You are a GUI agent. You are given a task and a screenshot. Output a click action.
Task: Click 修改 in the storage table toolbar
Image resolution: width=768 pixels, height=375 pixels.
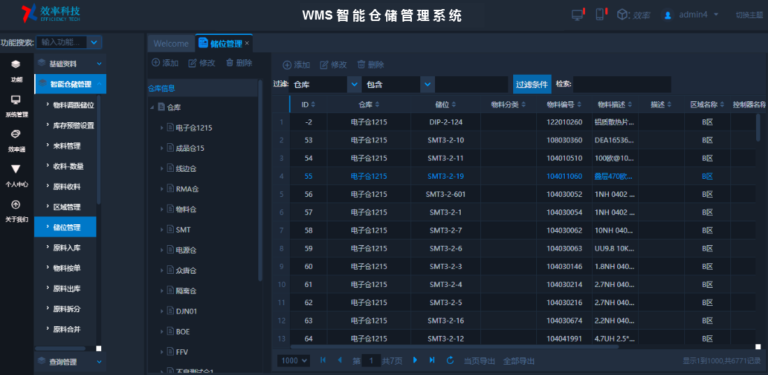pos(333,65)
